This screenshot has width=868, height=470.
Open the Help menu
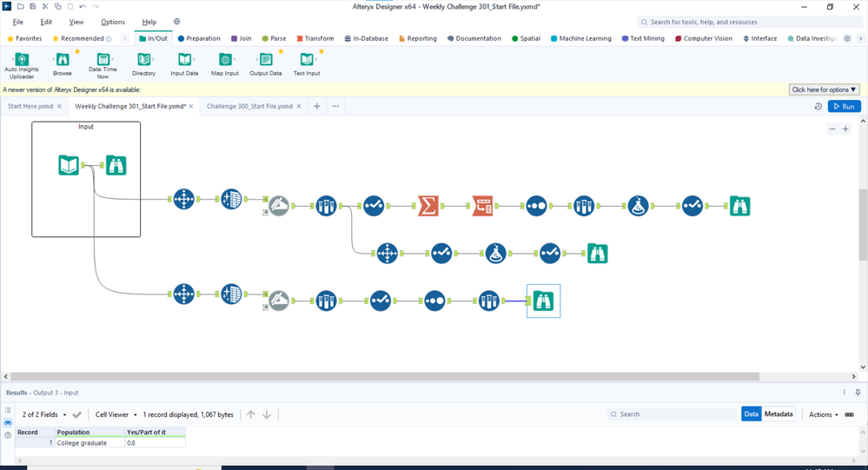pos(149,22)
